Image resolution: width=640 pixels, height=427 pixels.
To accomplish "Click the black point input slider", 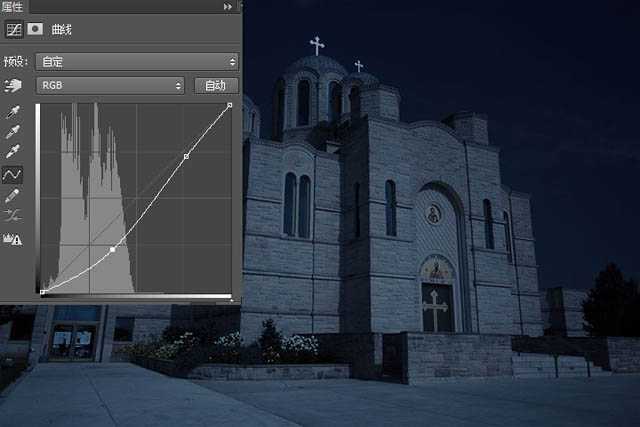I will point(42,298).
